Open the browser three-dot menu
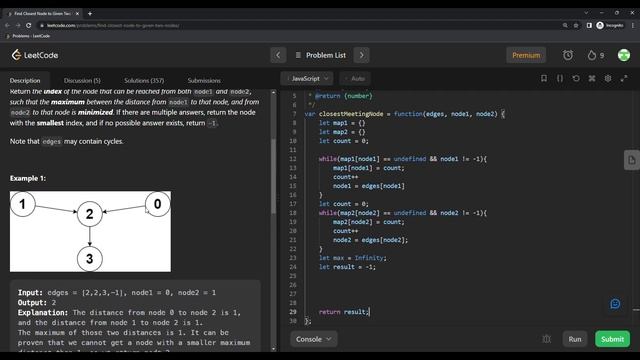 pyautogui.click(x=633, y=25)
